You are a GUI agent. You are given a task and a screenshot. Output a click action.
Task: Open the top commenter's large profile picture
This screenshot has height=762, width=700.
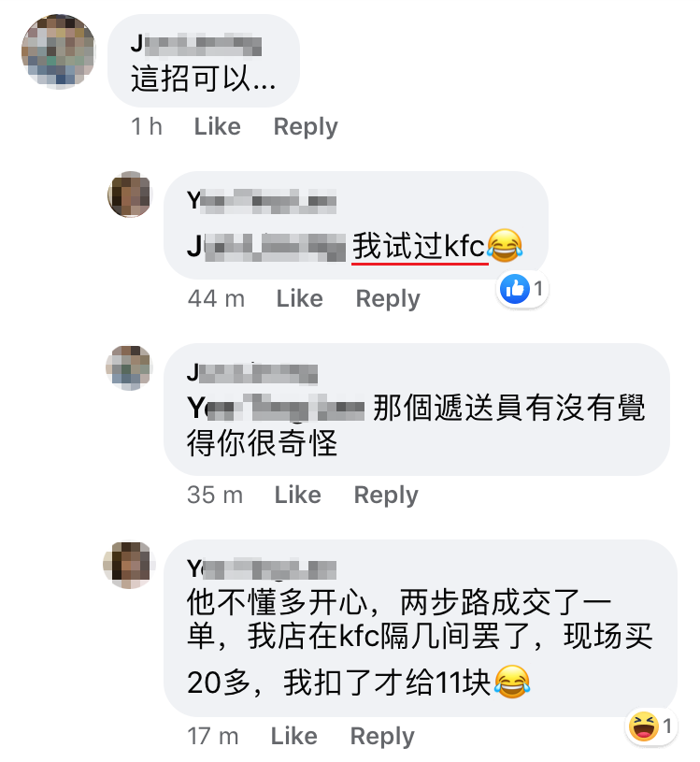[x=59, y=51]
